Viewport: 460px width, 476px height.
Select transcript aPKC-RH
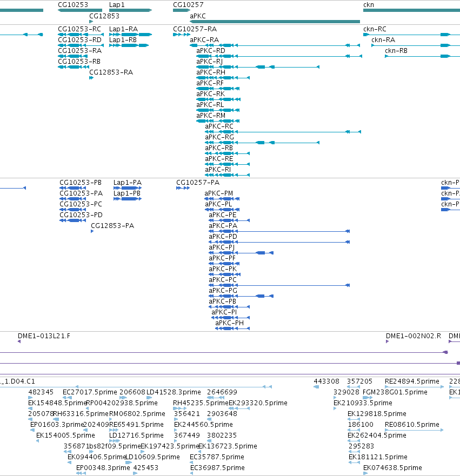[223, 78]
